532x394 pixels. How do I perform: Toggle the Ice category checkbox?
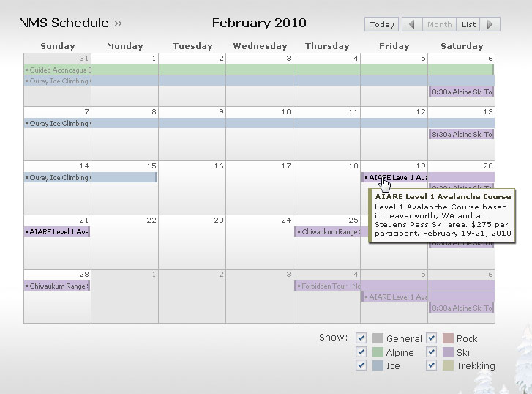pos(361,365)
